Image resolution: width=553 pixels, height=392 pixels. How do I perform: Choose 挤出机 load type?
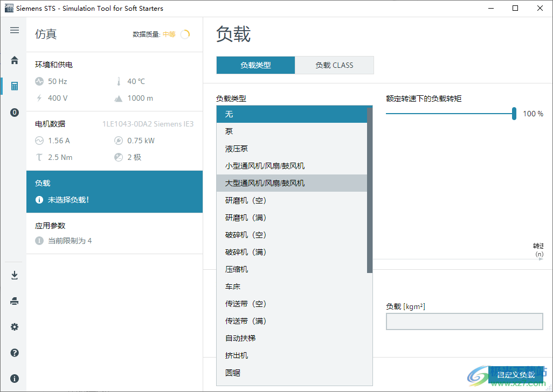[292, 356]
